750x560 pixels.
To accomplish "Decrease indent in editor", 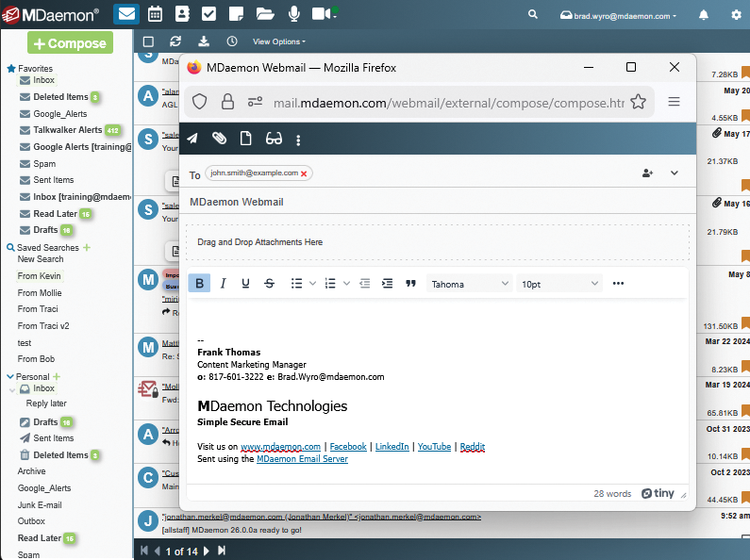I will pos(364,284).
